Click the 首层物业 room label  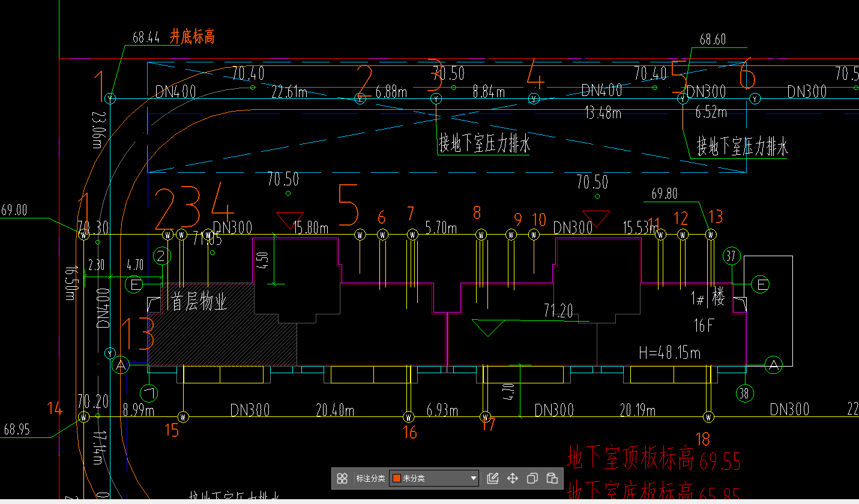(199, 302)
